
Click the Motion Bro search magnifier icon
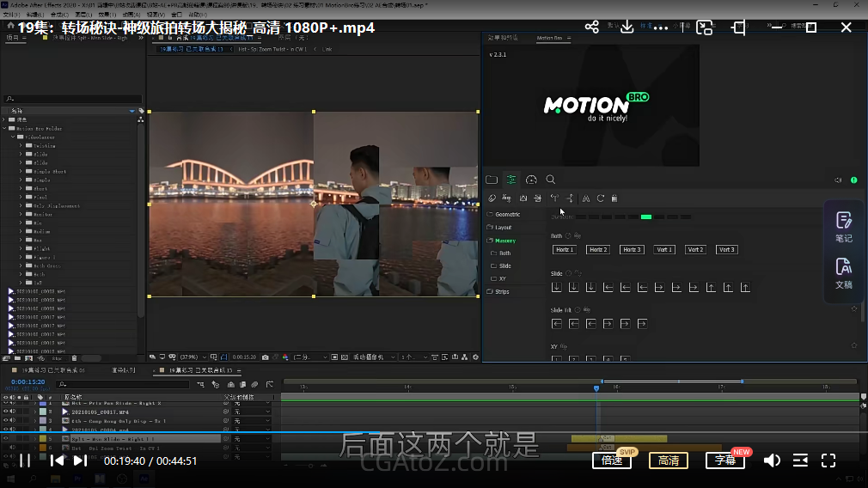[551, 180]
